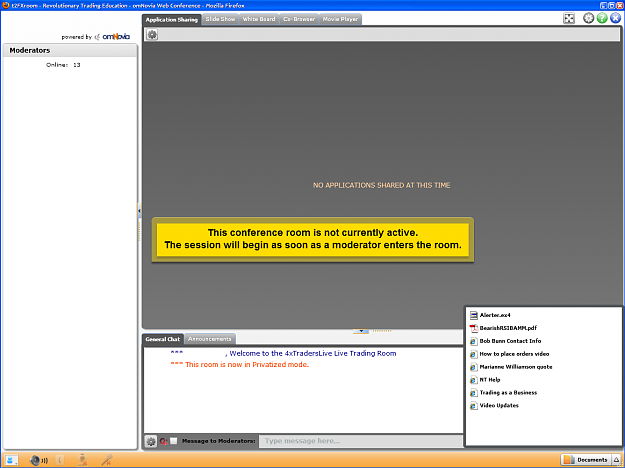Switch to the Movie Player tab

(x=340, y=19)
